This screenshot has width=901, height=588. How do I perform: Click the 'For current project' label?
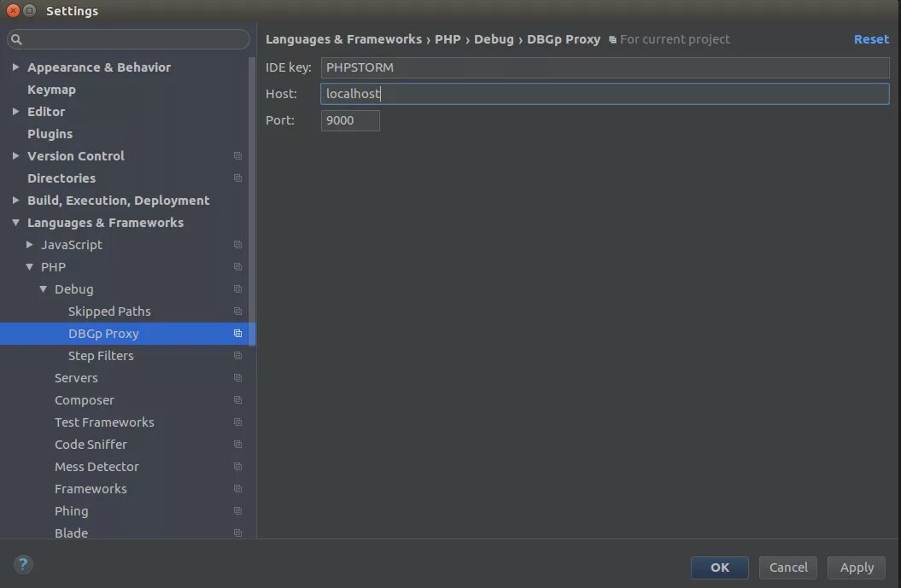tap(675, 39)
